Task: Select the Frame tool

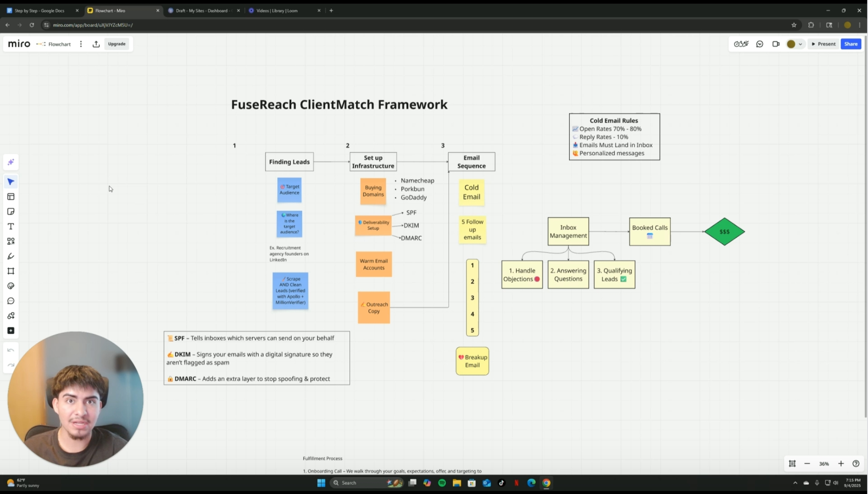Action: click(x=11, y=271)
